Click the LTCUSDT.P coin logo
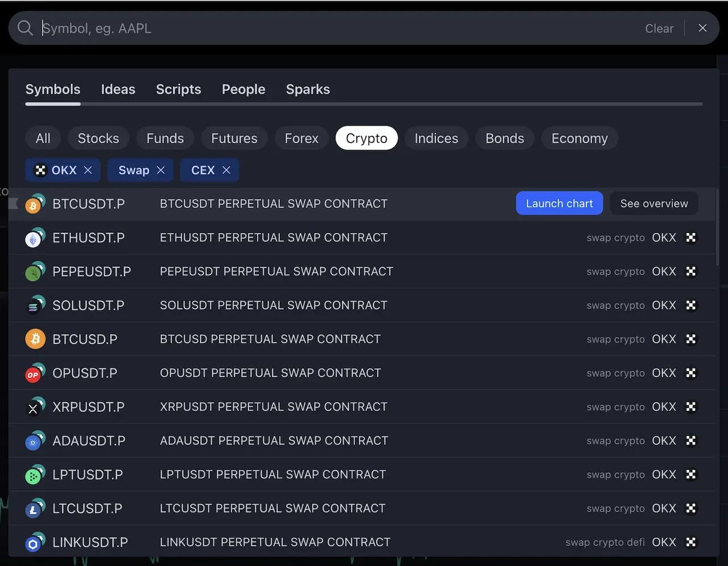 [35, 509]
